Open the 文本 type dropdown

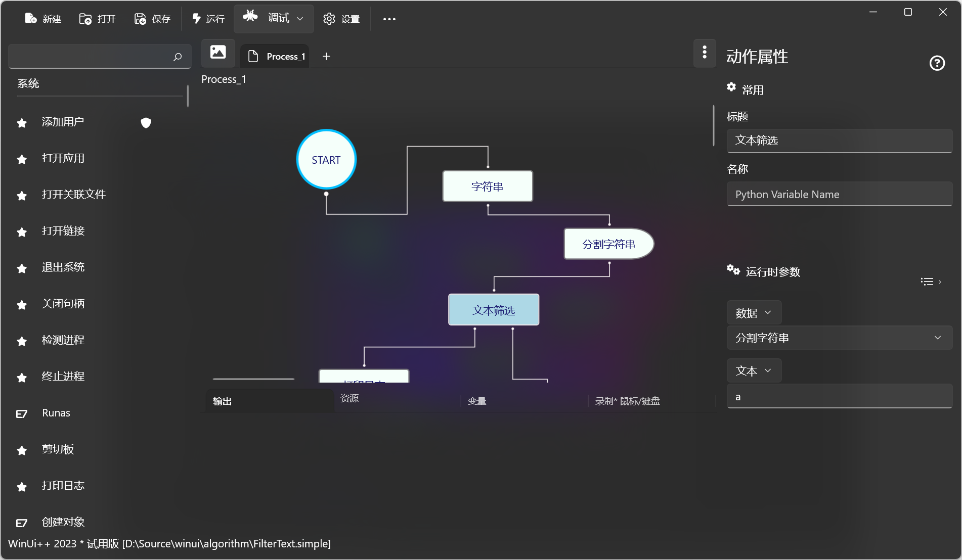pos(754,371)
